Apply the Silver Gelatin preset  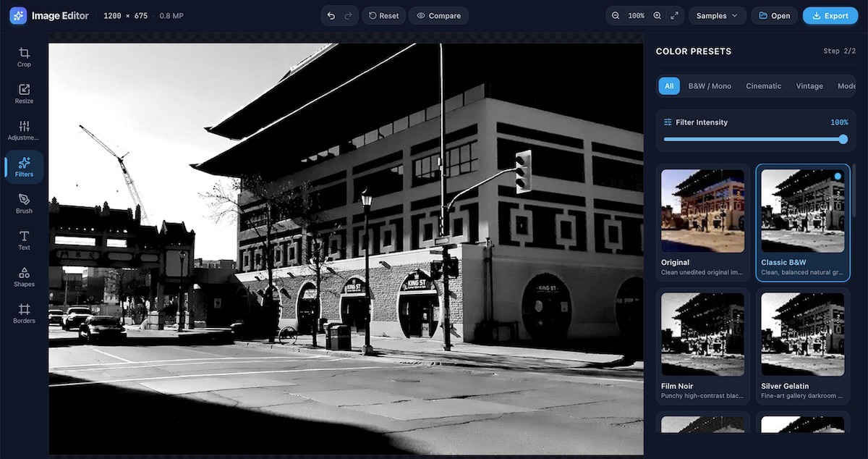pyautogui.click(x=803, y=346)
